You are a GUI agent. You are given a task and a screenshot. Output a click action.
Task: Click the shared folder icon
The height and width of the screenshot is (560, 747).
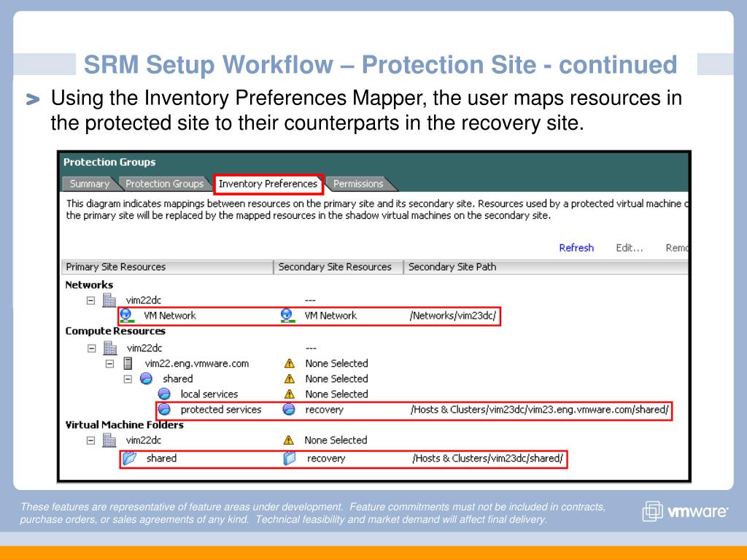[x=129, y=458]
